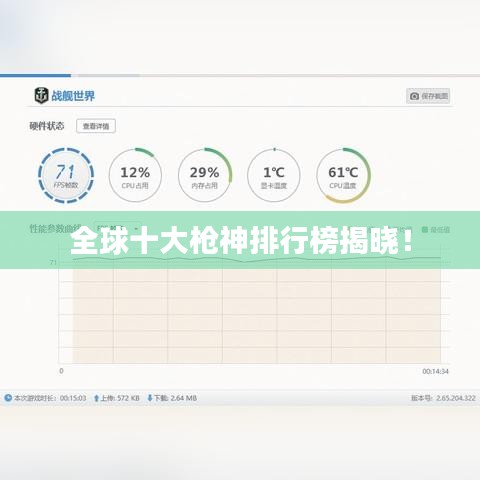
Task: Toggle the 最低值 legend entry
Action: point(436,229)
